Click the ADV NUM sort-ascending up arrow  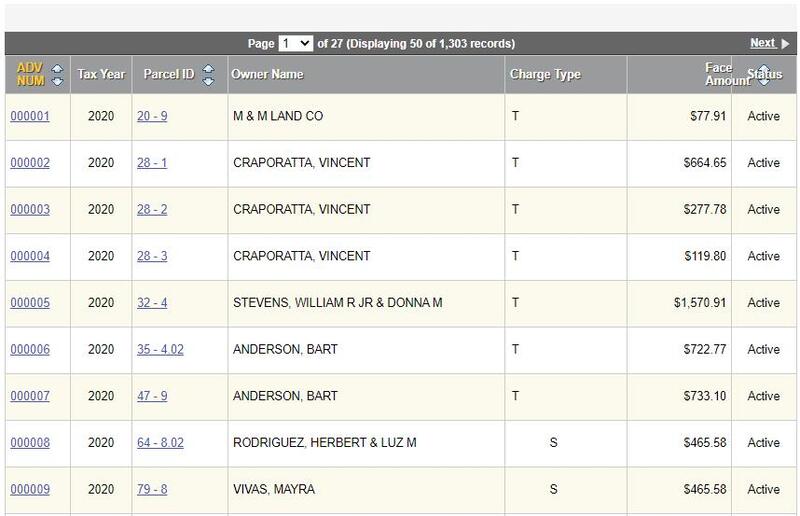point(57,69)
